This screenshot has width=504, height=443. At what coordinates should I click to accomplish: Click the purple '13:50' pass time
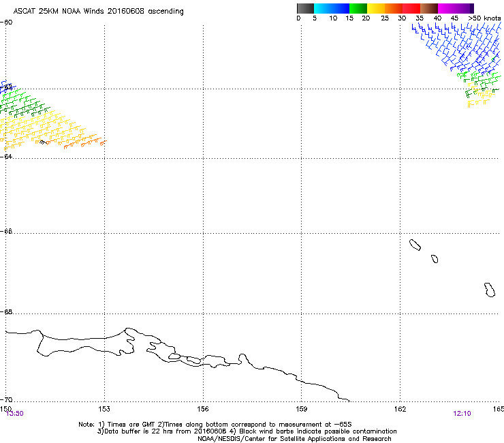tap(15, 414)
